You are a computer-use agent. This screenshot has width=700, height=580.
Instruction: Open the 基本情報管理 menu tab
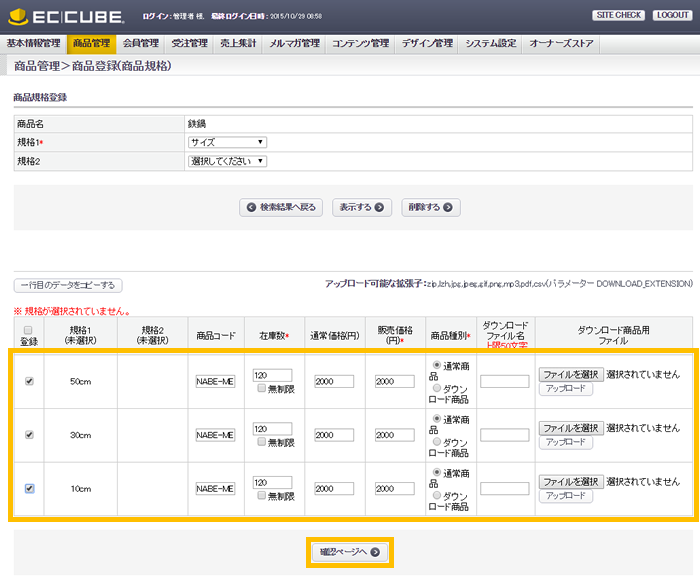click(x=34, y=44)
